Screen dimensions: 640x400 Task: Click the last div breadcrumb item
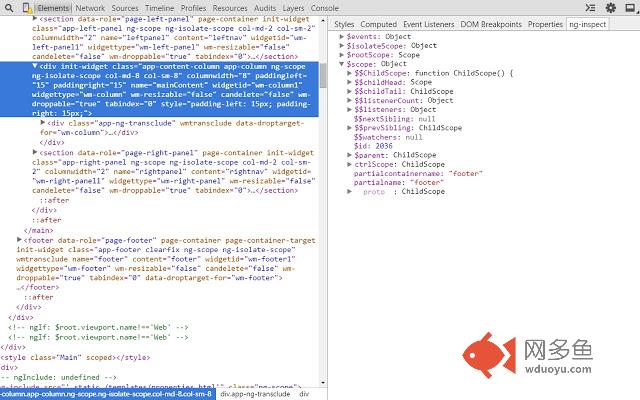click(x=304, y=394)
